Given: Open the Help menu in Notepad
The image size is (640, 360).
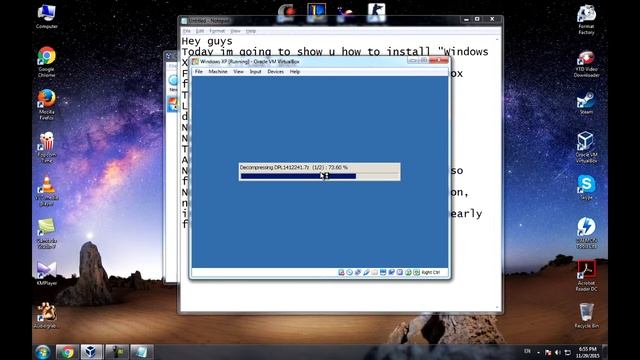Looking at the screenshot, I should pyautogui.click(x=251, y=31).
